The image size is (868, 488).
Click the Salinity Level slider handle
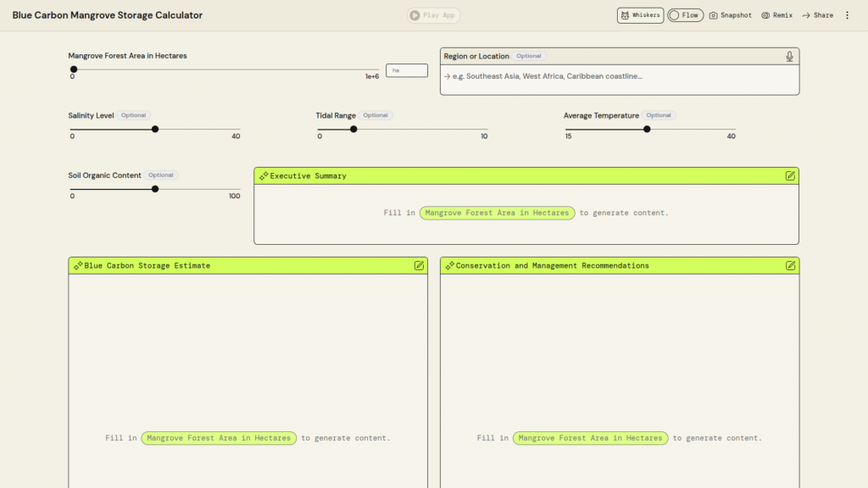[x=155, y=130]
